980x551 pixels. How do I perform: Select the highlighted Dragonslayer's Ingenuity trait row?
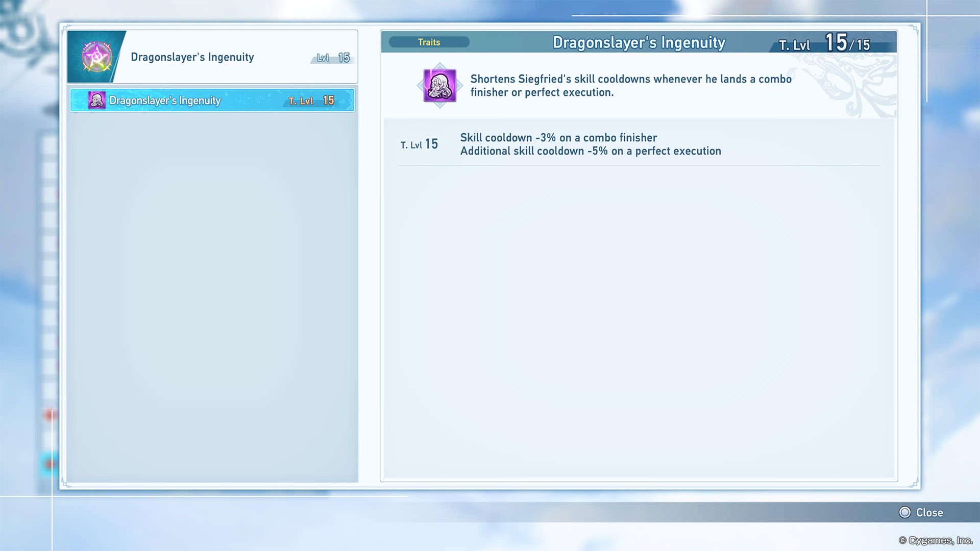point(212,101)
